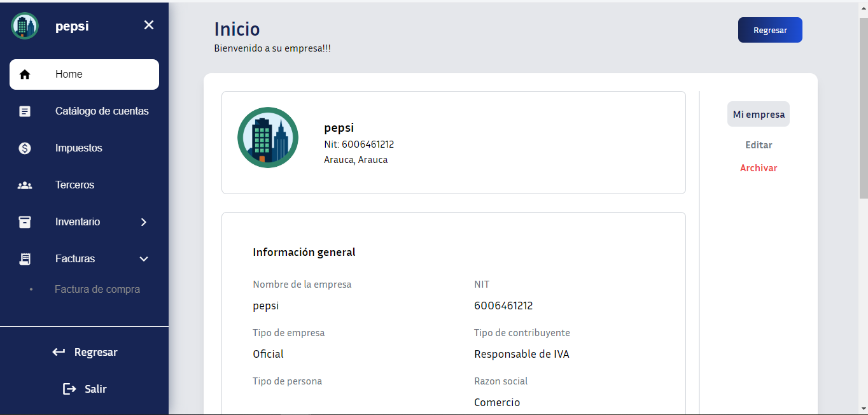This screenshot has height=415, width=868.
Task: Select the Catálogo de cuentas document icon
Action: (25, 111)
